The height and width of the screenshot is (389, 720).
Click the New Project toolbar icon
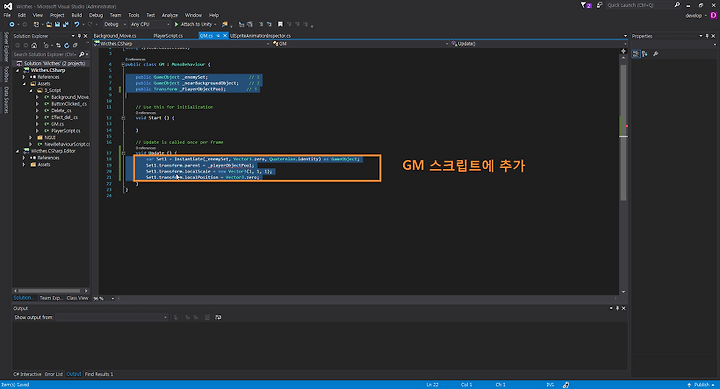click(x=36, y=24)
